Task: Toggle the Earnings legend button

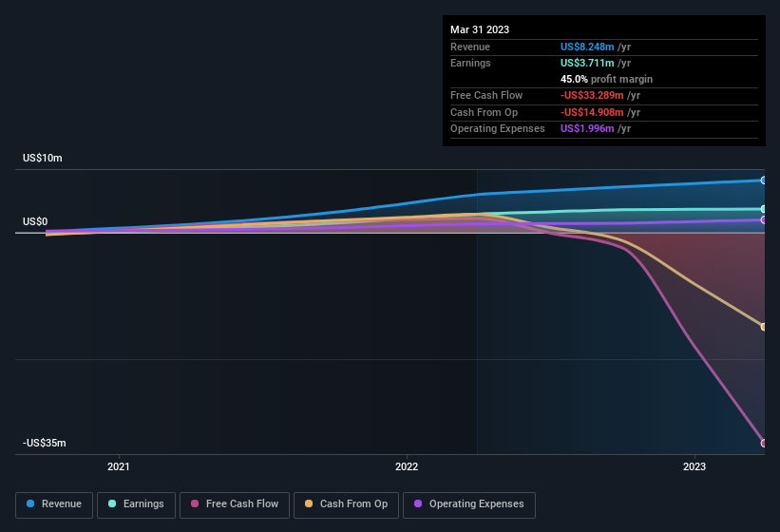Action: tap(136, 504)
